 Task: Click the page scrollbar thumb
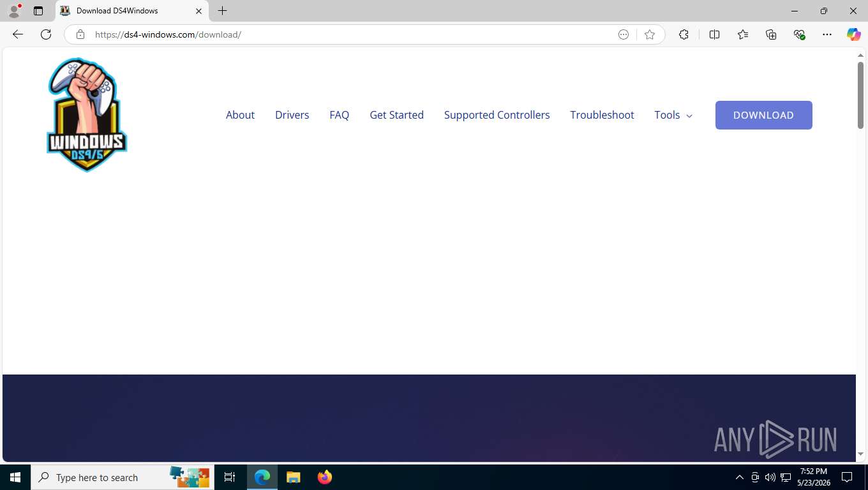click(x=860, y=96)
